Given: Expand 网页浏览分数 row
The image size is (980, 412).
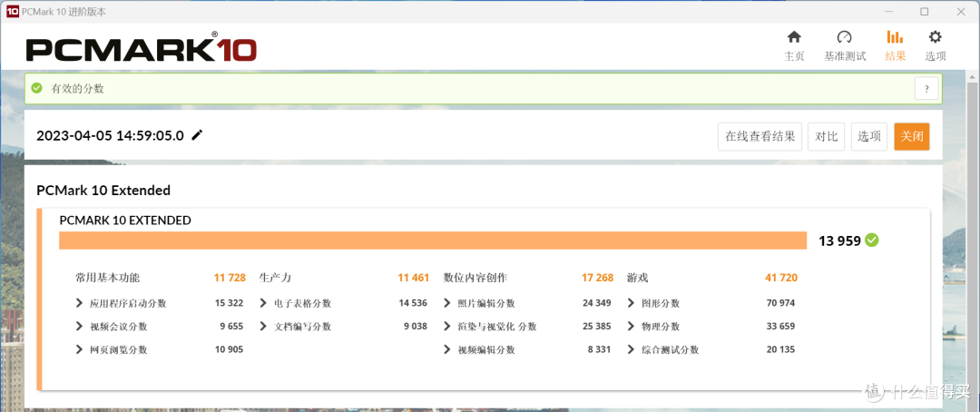Looking at the screenshot, I should point(79,349).
